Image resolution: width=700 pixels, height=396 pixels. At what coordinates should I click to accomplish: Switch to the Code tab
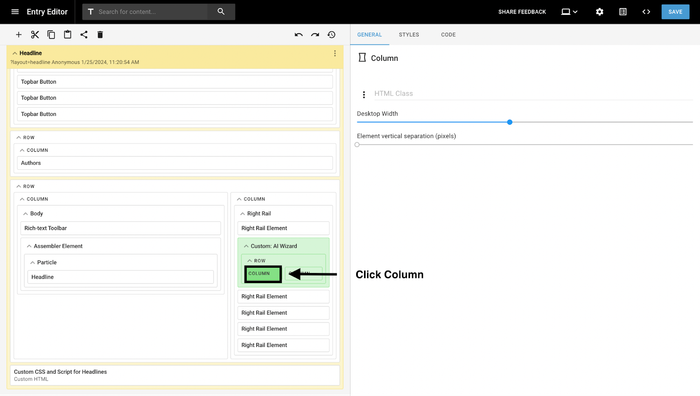point(448,35)
